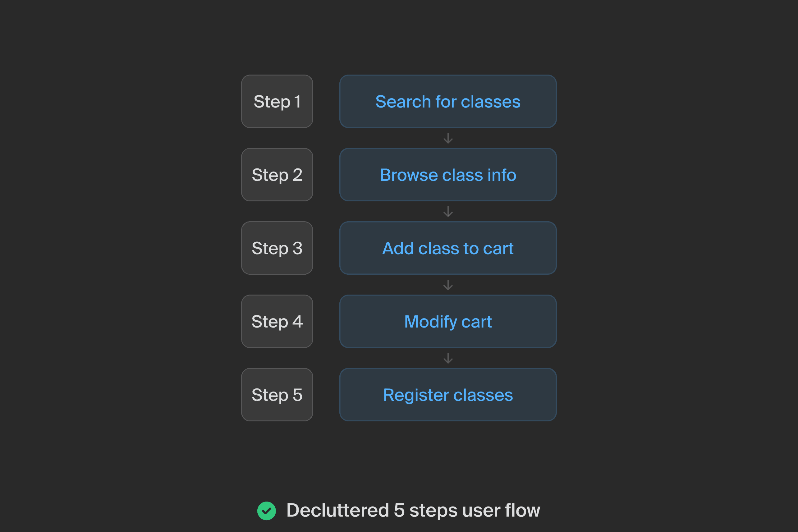Select the Step 3 box

click(x=277, y=248)
